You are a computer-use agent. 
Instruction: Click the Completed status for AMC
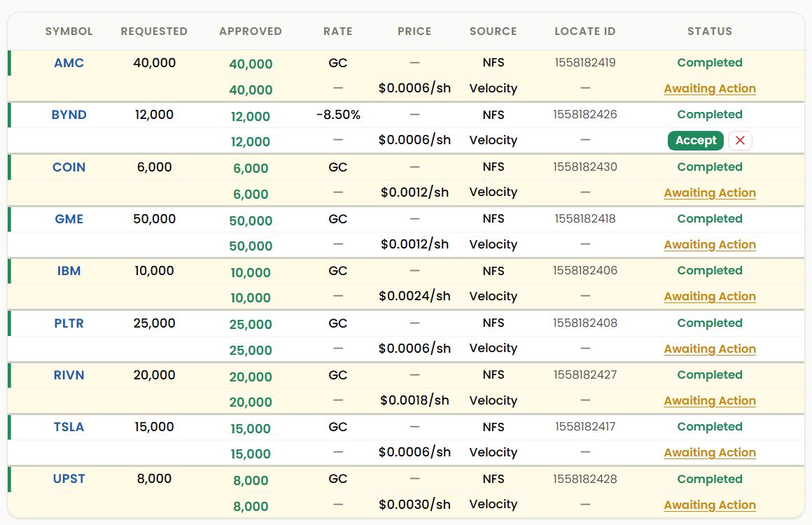point(710,62)
